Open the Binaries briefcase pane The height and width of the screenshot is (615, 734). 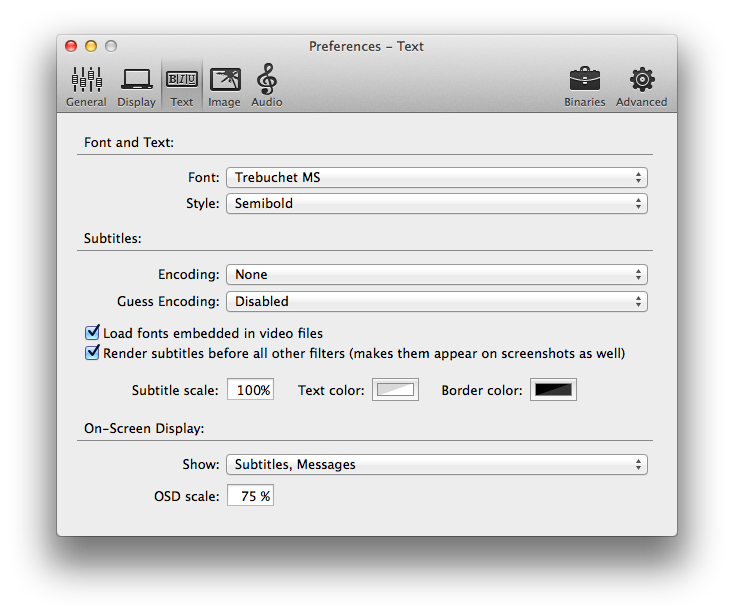click(x=584, y=86)
